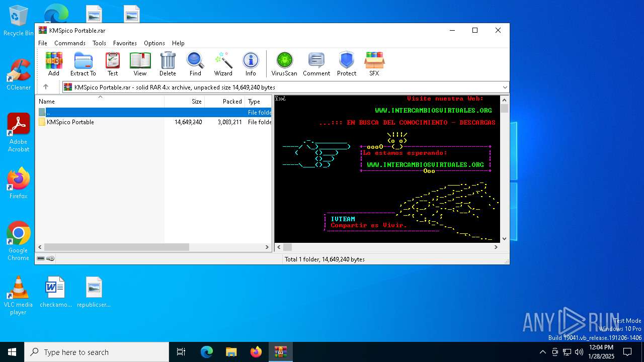
Task: Sort by Name column header
Action: 100,101
